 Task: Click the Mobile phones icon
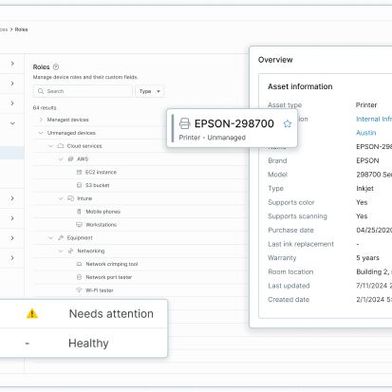click(79, 211)
